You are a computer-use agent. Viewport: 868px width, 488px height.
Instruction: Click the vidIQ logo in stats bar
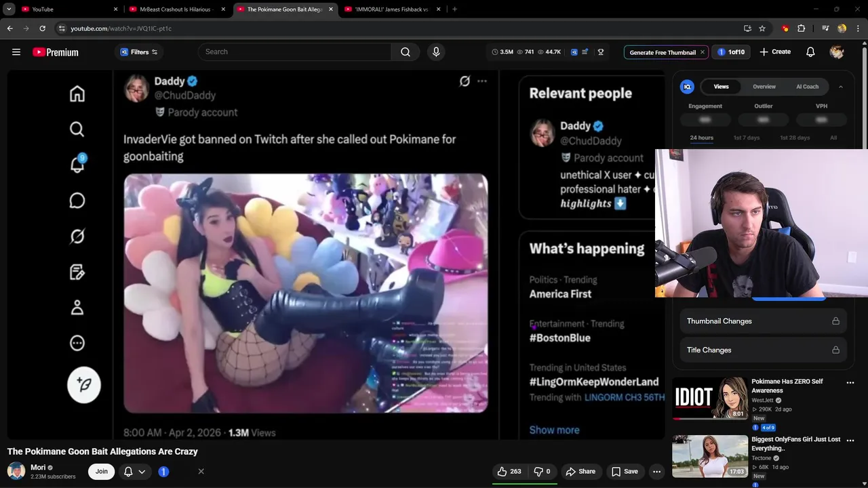tap(574, 52)
